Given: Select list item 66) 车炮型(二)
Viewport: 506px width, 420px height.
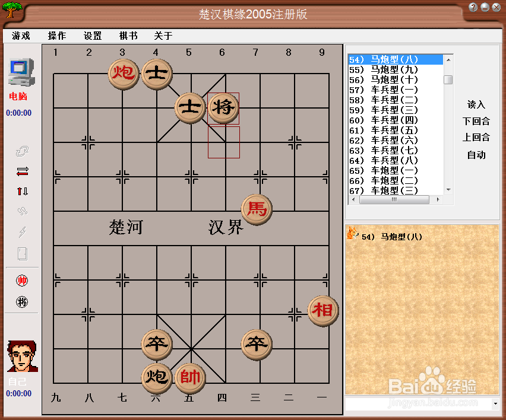Looking at the screenshot, I should point(396,181).
